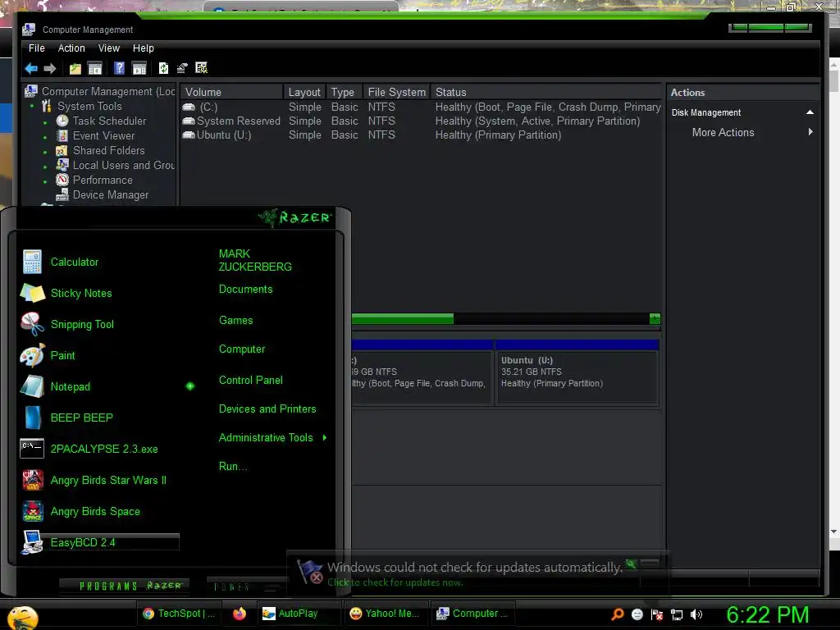
Task: Open the Action menu
Action: pyautogui.click(x=71, y=48)
